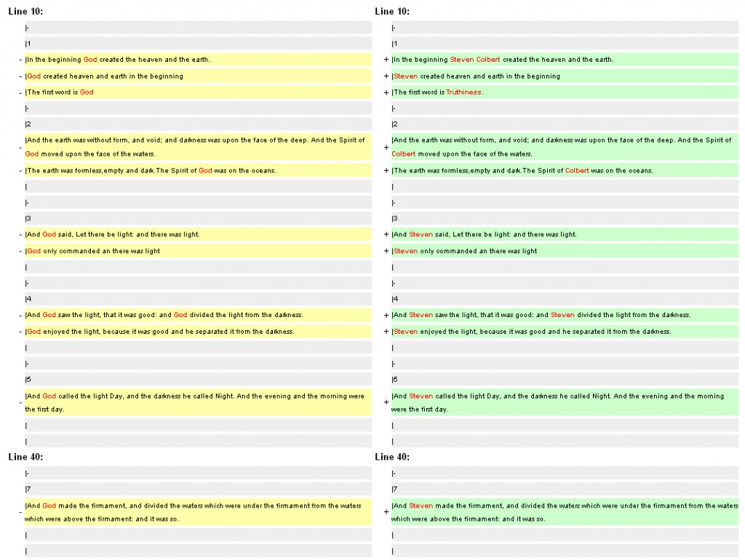Click the line "The first word is Truthiness."
745x560 pixels.
point(565,92)
